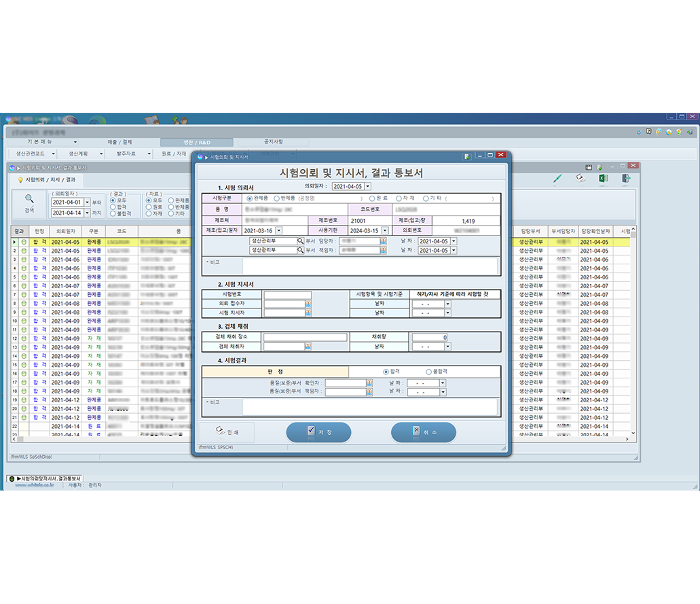Open person picker icon for 시험 지시자
The width and height of the screenshot is (700, 604).
point(308,313)
